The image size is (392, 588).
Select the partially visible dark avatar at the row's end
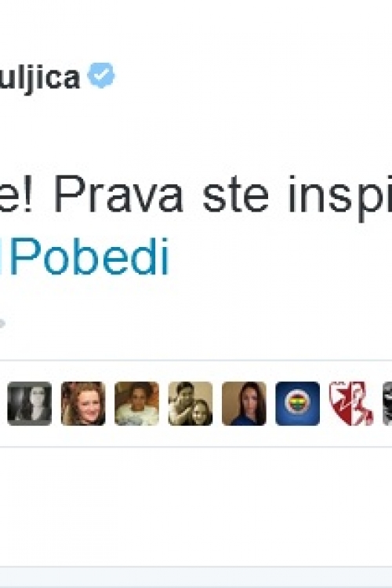coord(387,404)
